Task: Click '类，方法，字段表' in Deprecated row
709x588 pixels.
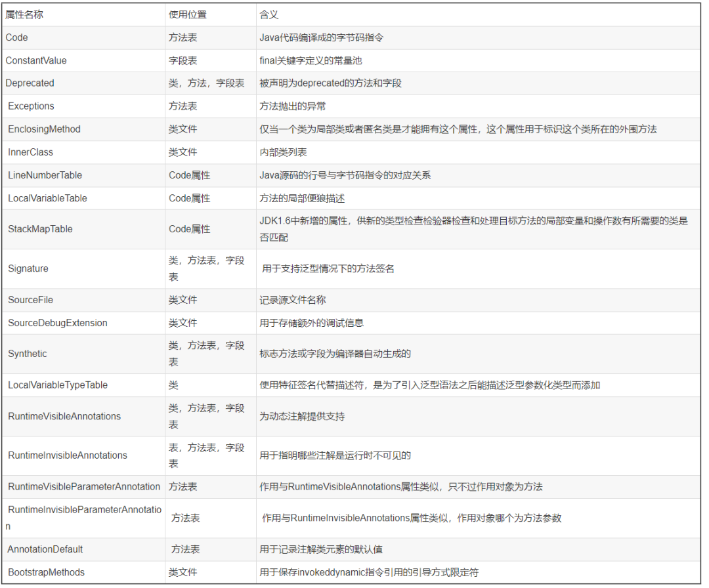Action: [206, 83]
